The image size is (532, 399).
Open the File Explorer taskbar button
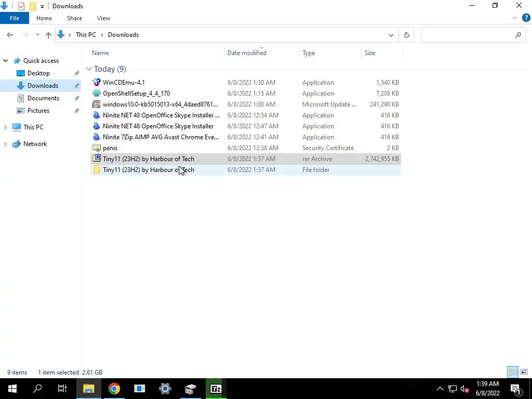pos(88,389)
